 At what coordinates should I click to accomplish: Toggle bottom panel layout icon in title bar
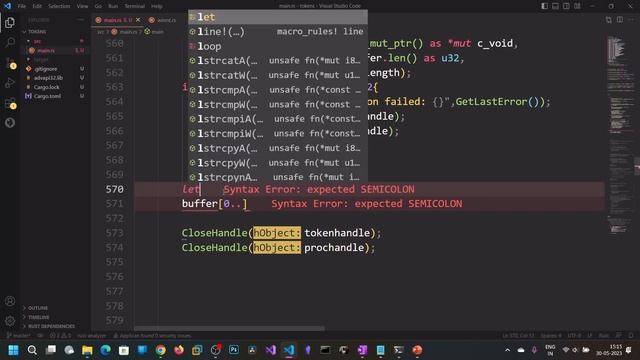point(556,6)
